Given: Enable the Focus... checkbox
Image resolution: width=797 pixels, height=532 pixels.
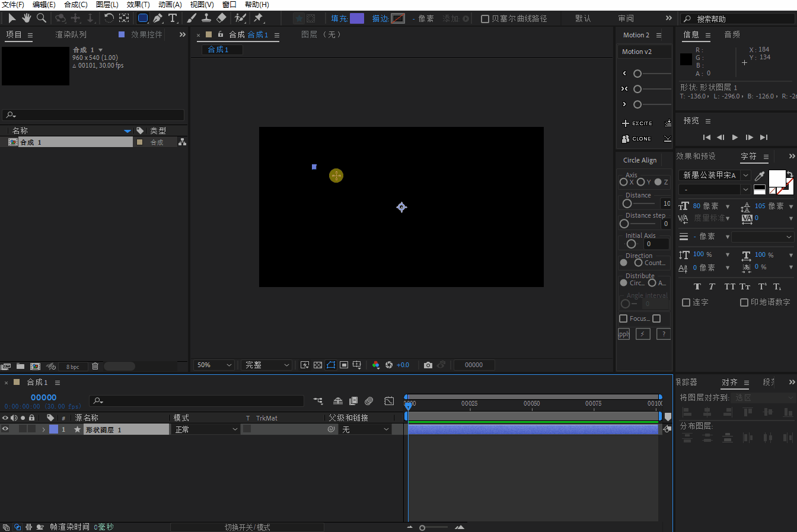Looking at the screenshot, I should click(623, 318).
